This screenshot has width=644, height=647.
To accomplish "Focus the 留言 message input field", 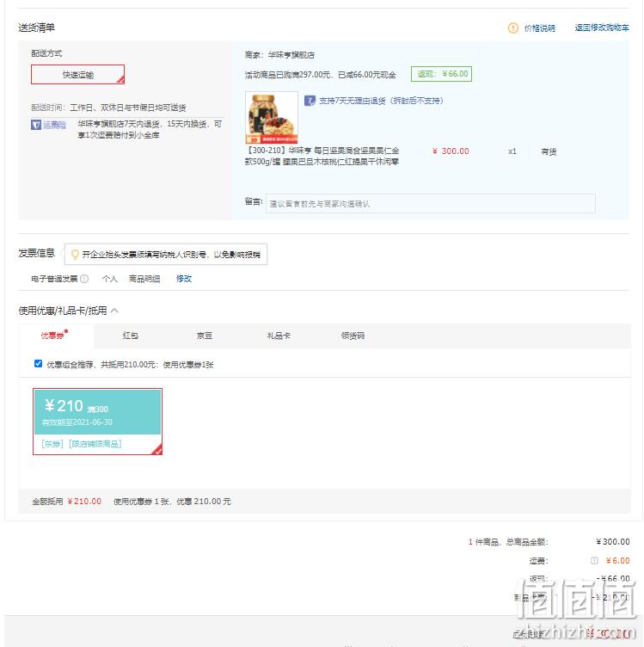I will tap(431, 203).
